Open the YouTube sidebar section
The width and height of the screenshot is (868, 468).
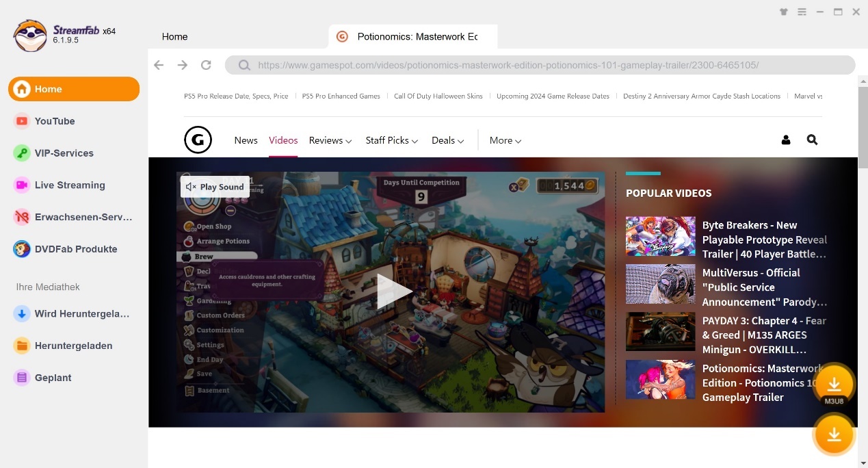(x=74, y=121)
